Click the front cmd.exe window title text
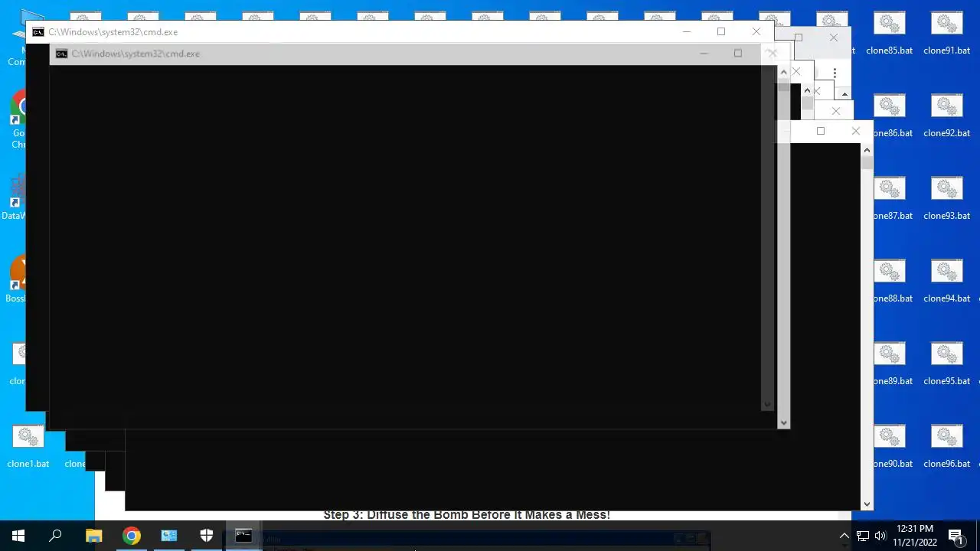The height and width of the screenshot is (551, 980). (113, 32)
